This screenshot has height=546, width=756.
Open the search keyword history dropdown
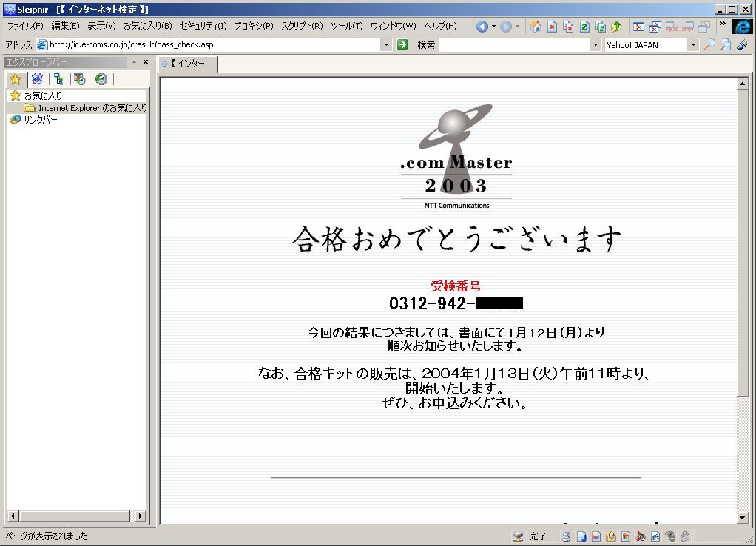pos(595,45)
